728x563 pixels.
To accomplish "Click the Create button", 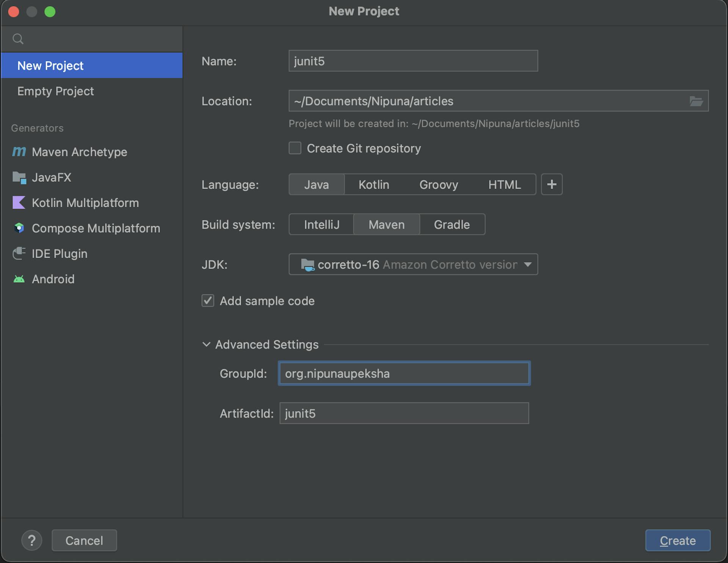I will 678,540.
